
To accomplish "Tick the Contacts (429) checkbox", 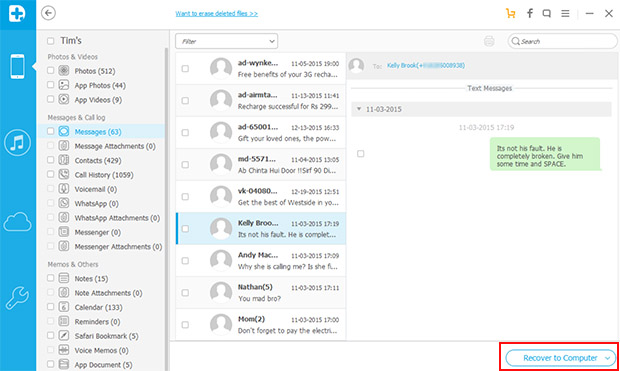I will [x=51, y=160].
